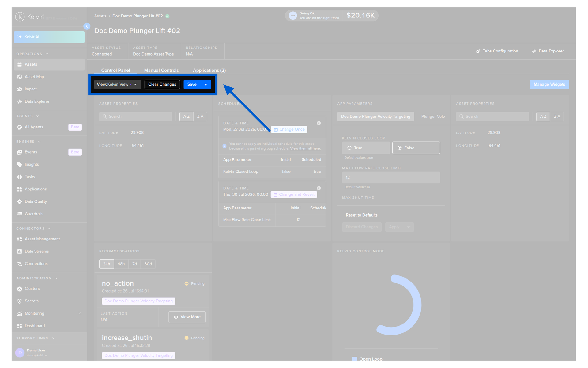Select Doc Demo Plunger Velocity Targeting tab
588x368 pixels.
pos(375,117)
